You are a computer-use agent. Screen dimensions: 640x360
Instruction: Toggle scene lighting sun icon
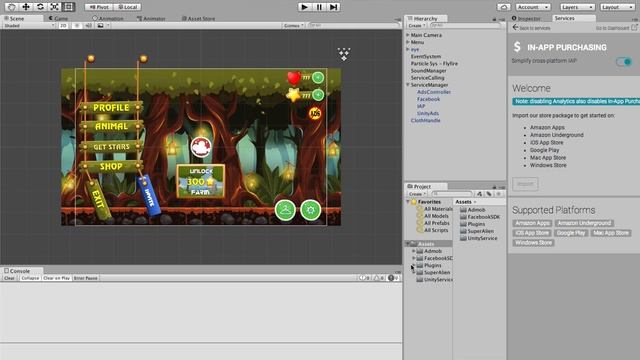coord(76,26)
